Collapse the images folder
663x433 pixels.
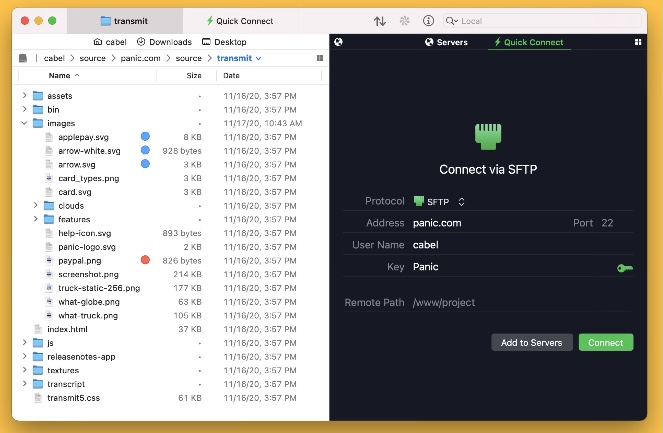pos(23,123)
